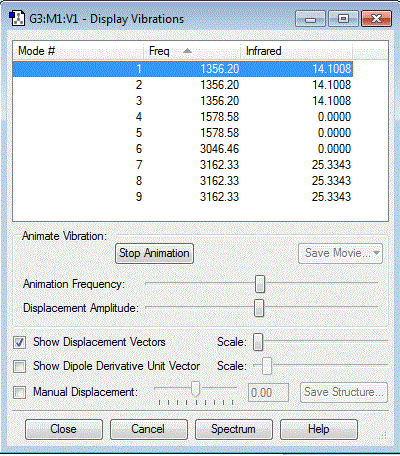Image resolution: width=400 pixels, height=456 pixels.
Task: Select vibration mode 6 at 3046.46
Action: click(183, 149)
